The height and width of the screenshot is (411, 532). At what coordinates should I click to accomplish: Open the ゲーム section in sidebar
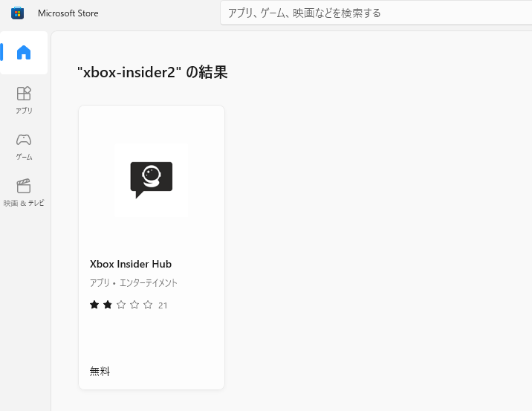point(24,146)
